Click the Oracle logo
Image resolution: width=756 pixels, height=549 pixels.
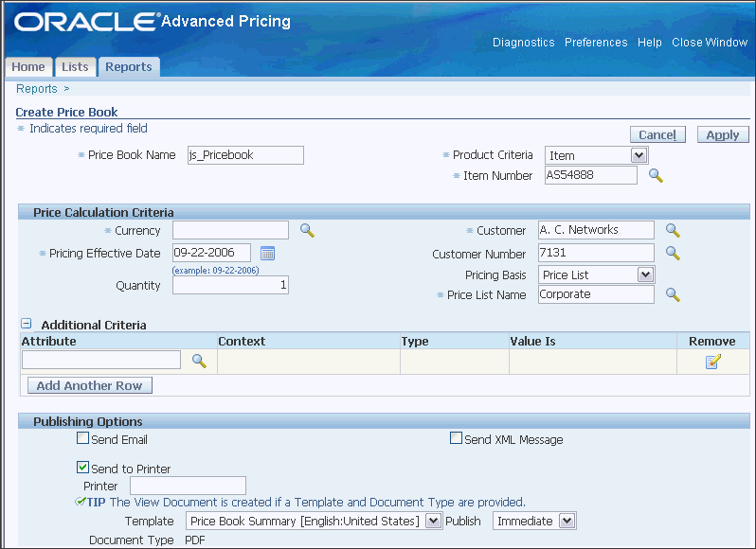[x=87, y=22]
